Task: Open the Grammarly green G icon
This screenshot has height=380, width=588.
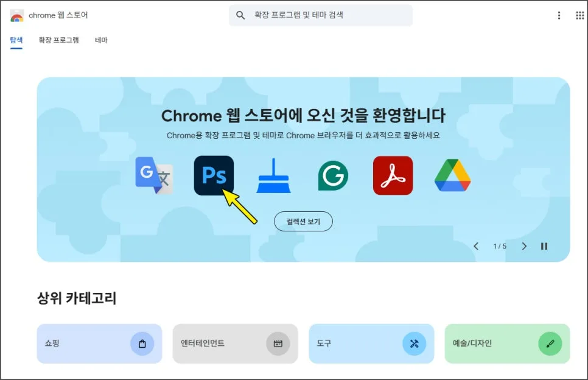Action: point(333,175)
